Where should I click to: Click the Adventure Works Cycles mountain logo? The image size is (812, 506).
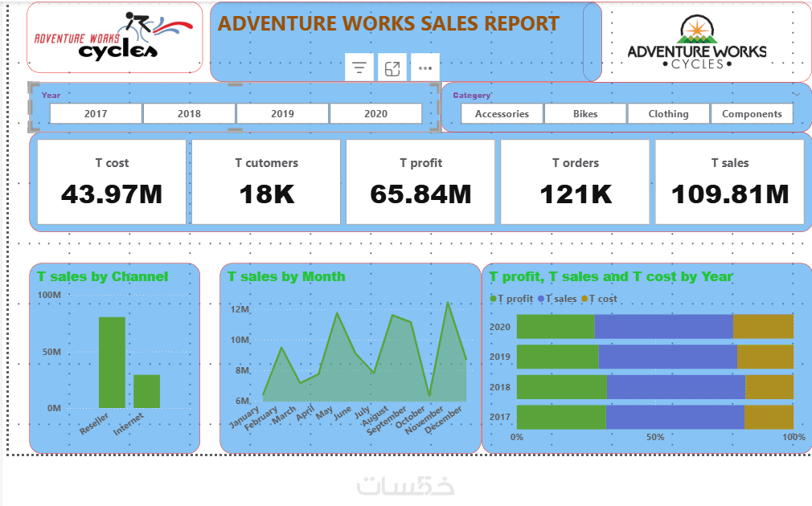[x=697, y=42]
